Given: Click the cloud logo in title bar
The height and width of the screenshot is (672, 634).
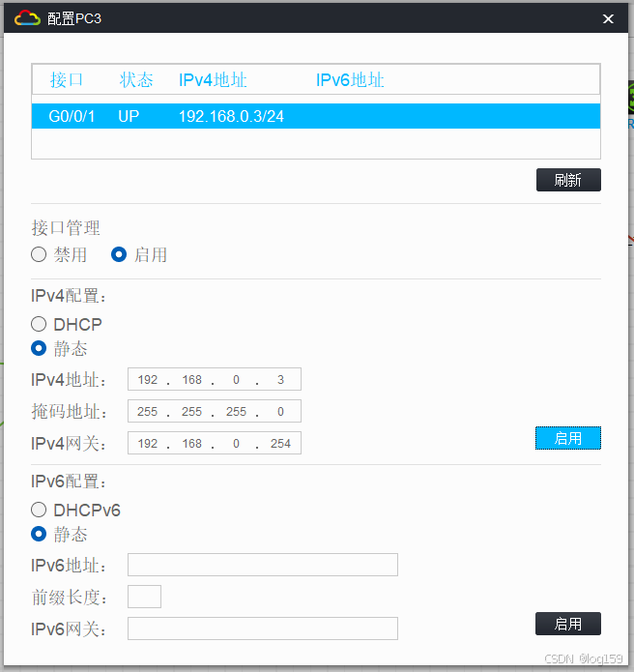Looking at the screenshot, I should click(x=27, y=18).
